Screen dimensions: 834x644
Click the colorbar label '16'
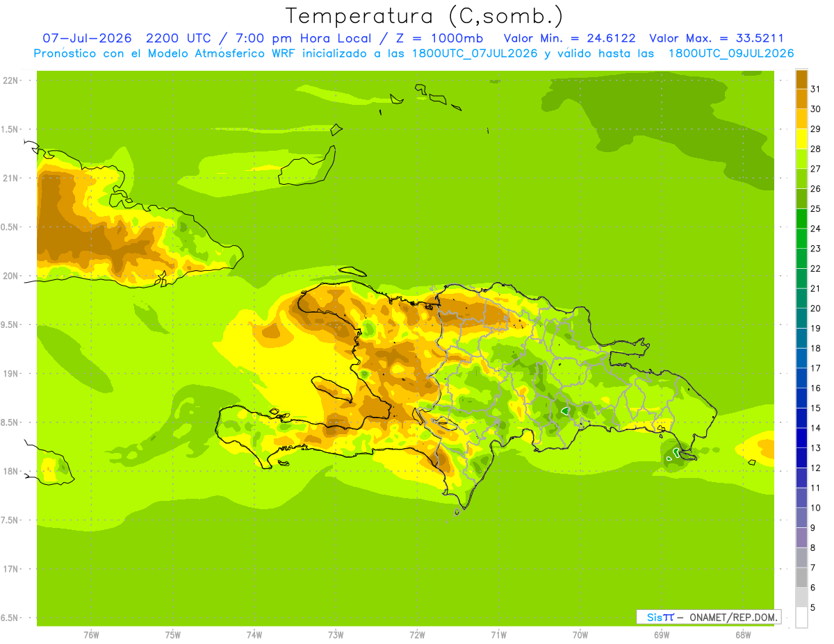816,388
